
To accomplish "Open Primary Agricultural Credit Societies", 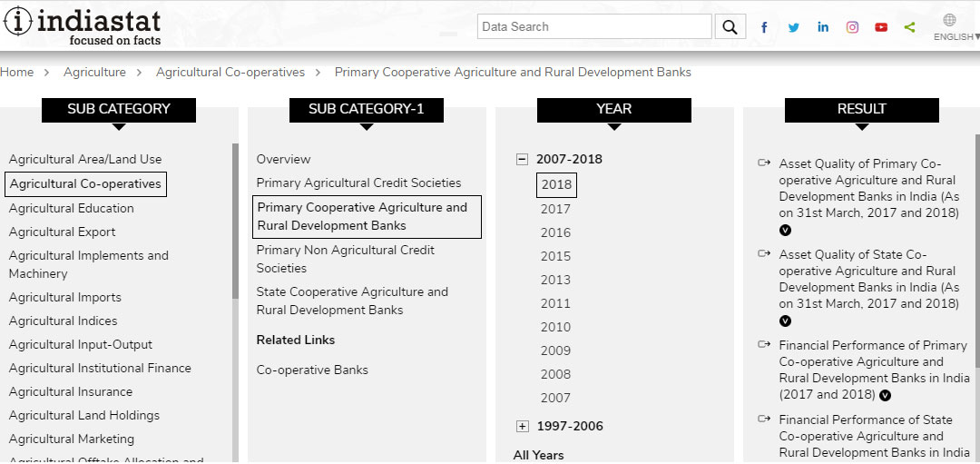I will (x=358, y=183).
